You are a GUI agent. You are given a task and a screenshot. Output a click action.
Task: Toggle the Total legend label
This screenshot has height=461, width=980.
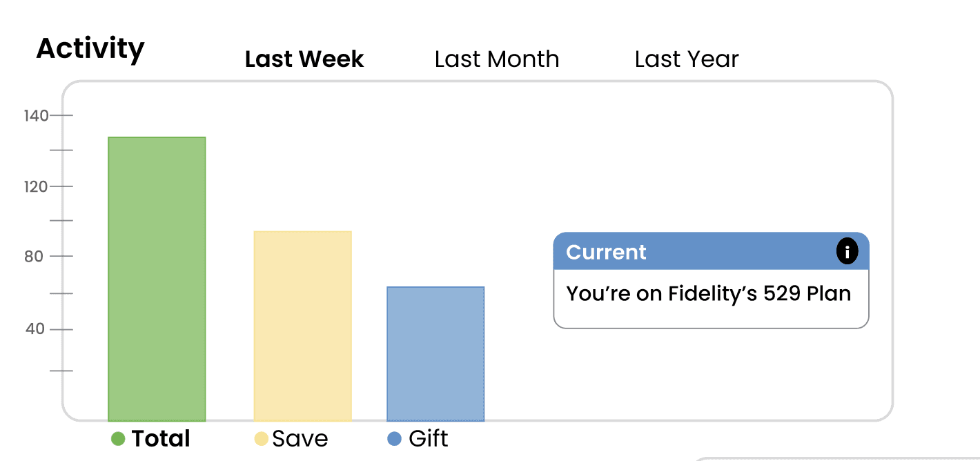coord(161,438)
